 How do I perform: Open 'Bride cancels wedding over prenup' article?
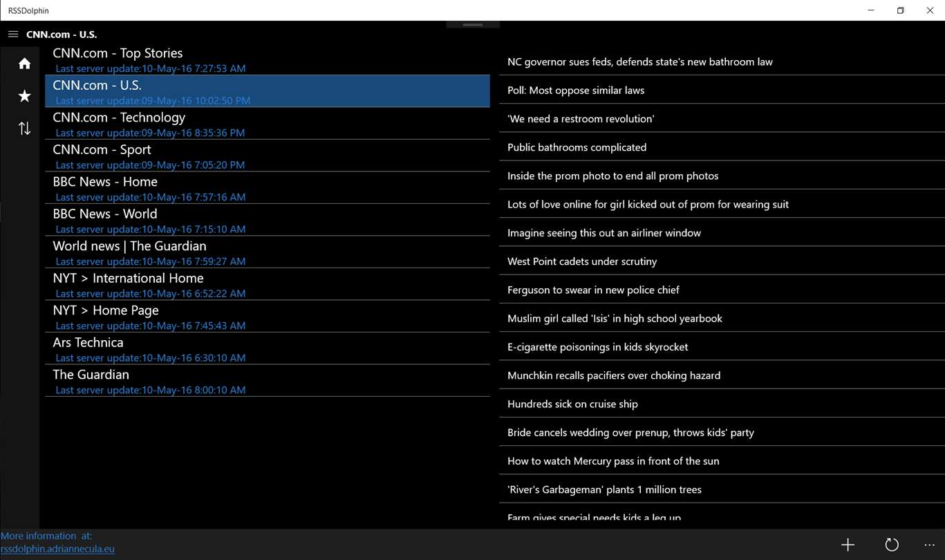tap(722, 432)
